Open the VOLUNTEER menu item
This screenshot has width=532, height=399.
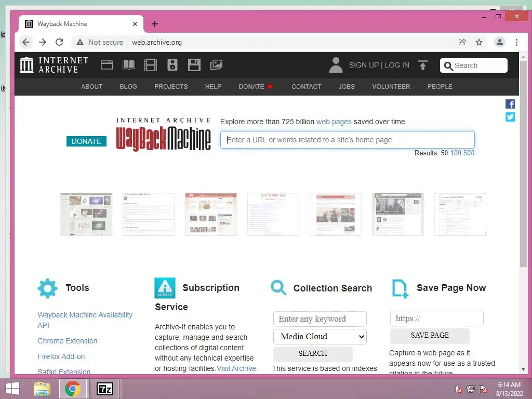pyautogui.click(x=391, y=87)
